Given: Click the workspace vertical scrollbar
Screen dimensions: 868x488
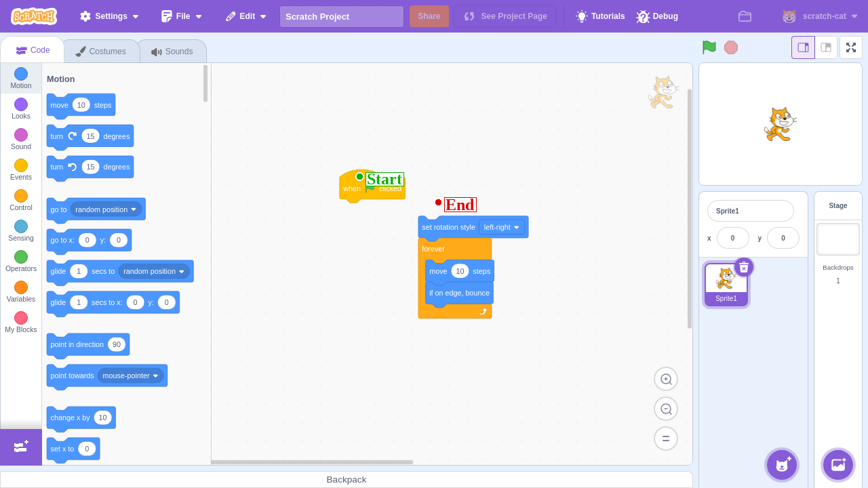Looking at the screenshot, I should click(x=690, y=209).
